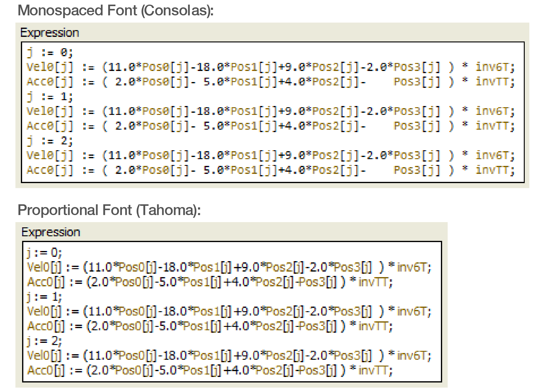The height and width of the screenshot is (392, 541).
Task: Click last Acc0[j] line in Consolas expression box
Action: click(x=270, y=170)
